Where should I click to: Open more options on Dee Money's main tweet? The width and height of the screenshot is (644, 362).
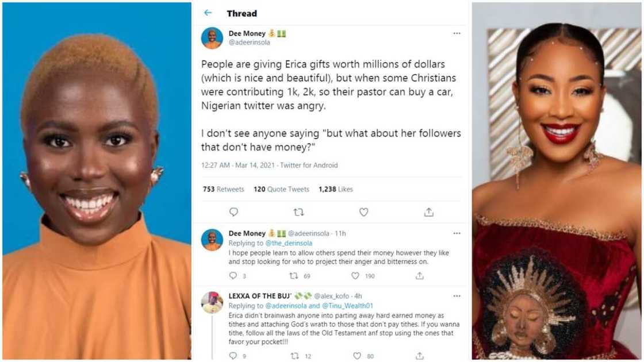(457, 33)
